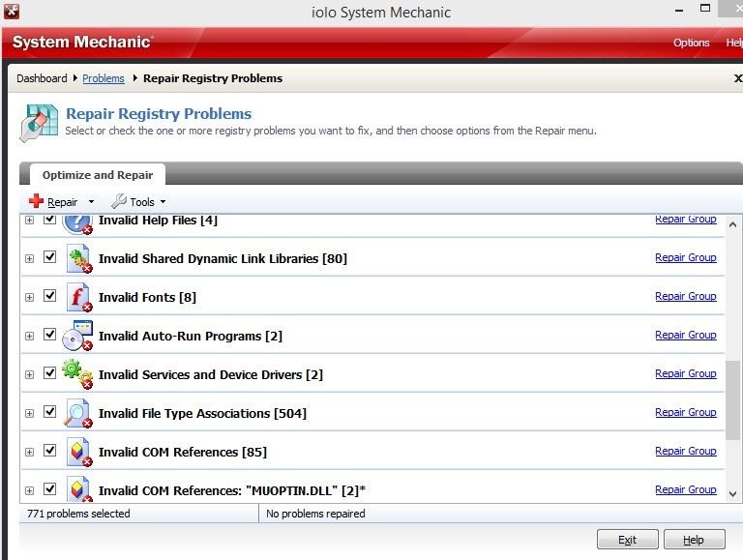Click Repair Group for Invalid Fonts
This screenshot has height=560, width=743.
(x=685, y=296)
